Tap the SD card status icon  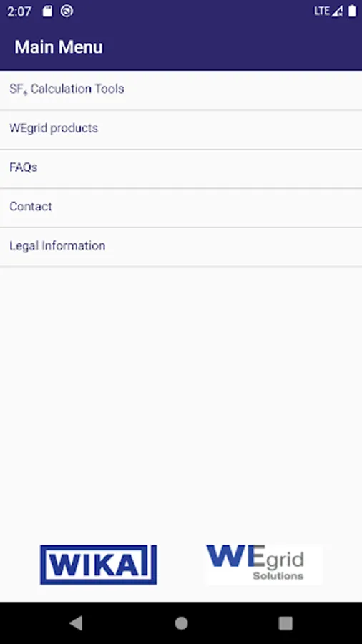(48, 11)
